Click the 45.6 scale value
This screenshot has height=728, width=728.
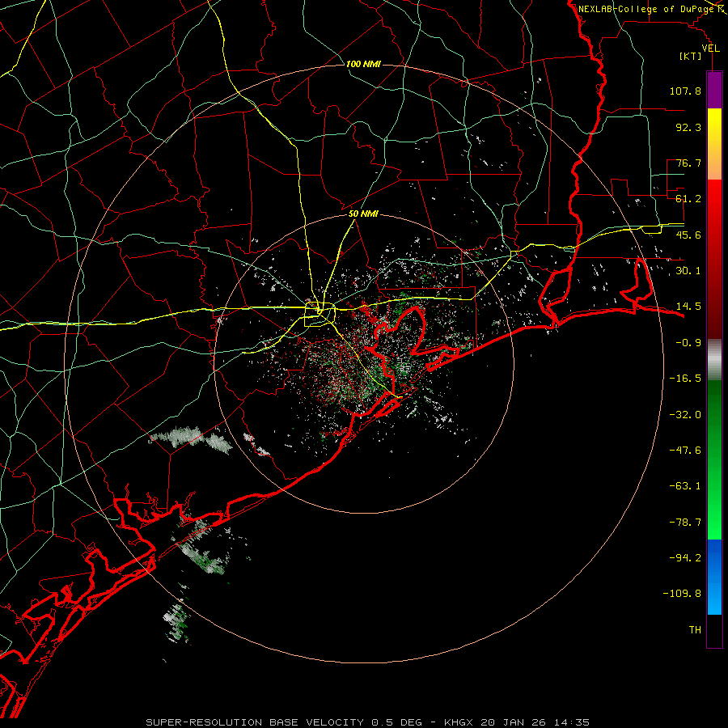pyautogui.click(x=688, y=235)
